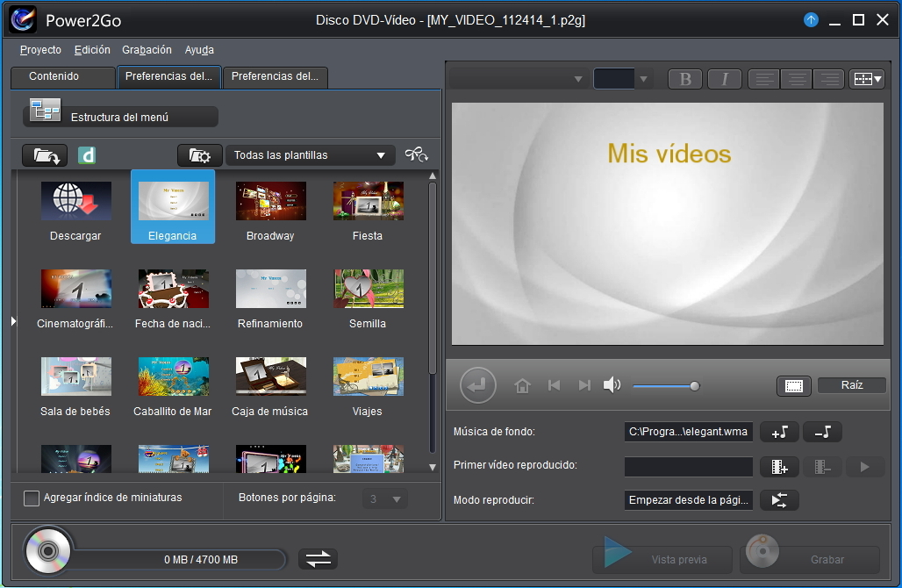The height and width of the screenshot is (588, 902).
Task: Open DirectorZone via the green d icon
Action: click(x=87, y=155)
